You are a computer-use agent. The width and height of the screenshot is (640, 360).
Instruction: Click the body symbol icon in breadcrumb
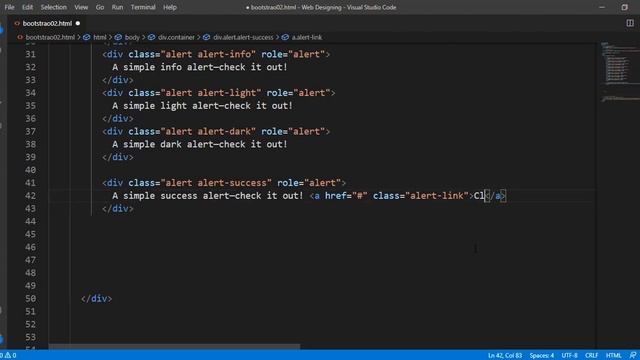click(118, 37)
